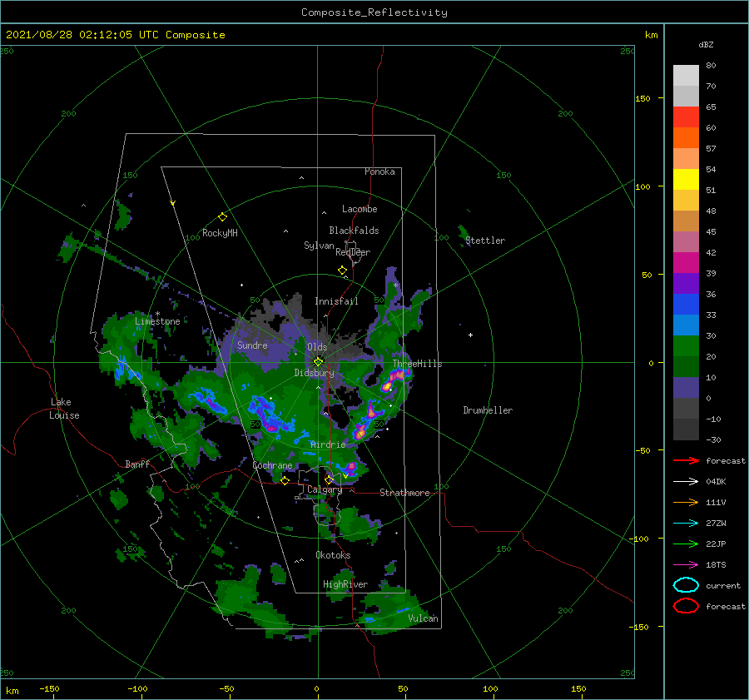Click the Stettler city label

click(x=485, y=241)
